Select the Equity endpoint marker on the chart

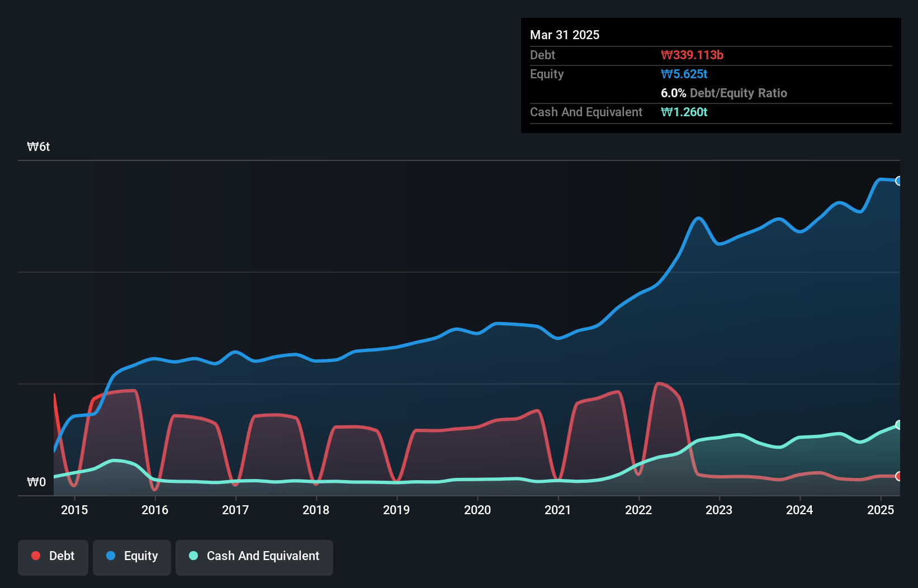point(898,181)
